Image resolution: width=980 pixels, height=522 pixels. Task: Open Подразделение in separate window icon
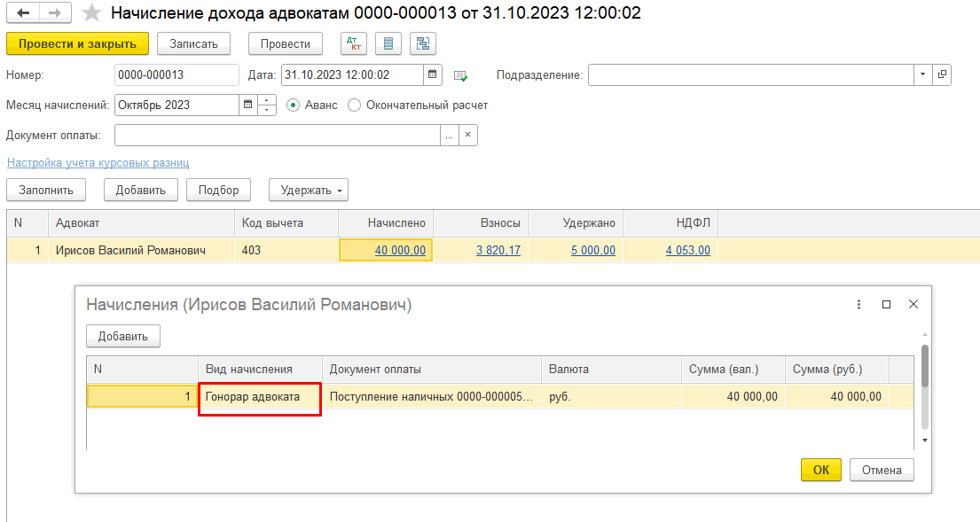point(942,75)
